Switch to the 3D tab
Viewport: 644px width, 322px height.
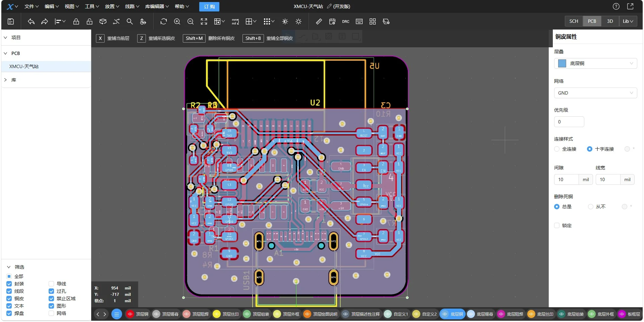tap(610, 21)
